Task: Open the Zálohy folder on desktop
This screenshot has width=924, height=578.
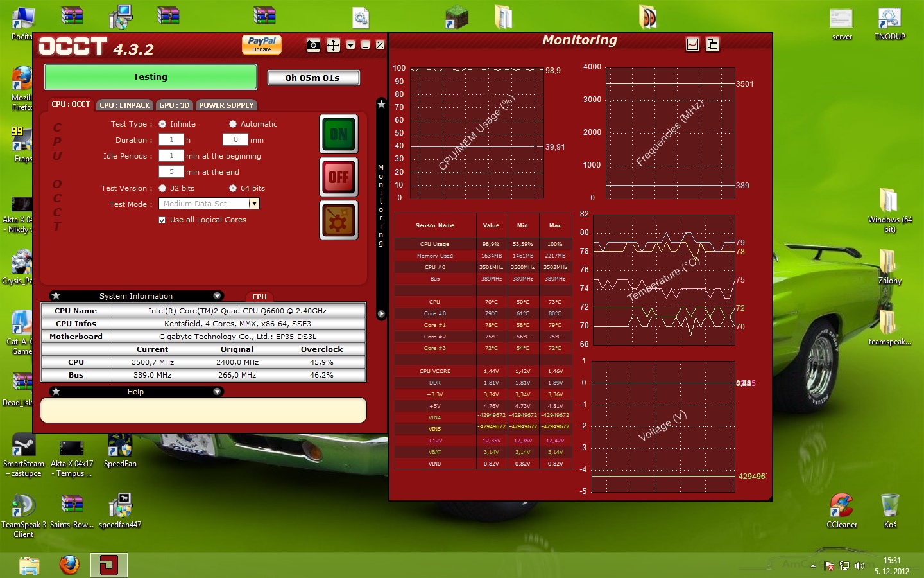Action: (889, 267)
